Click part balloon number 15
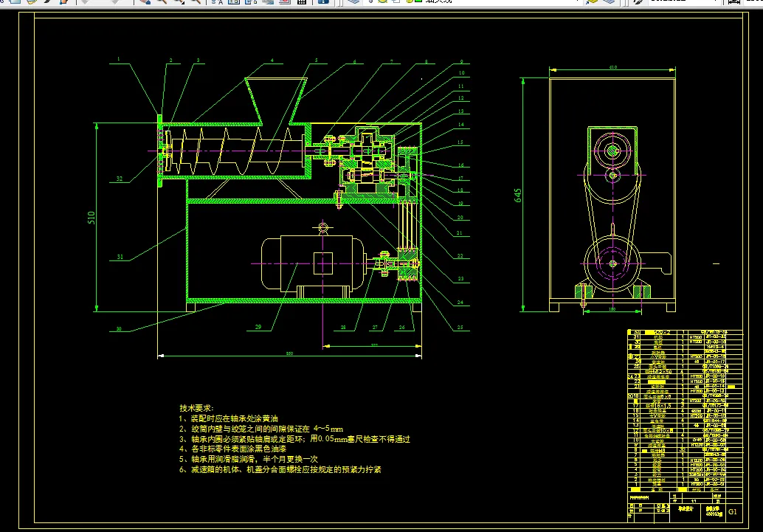The height and width of the screenshot is (532, 763). click(460, 142)
